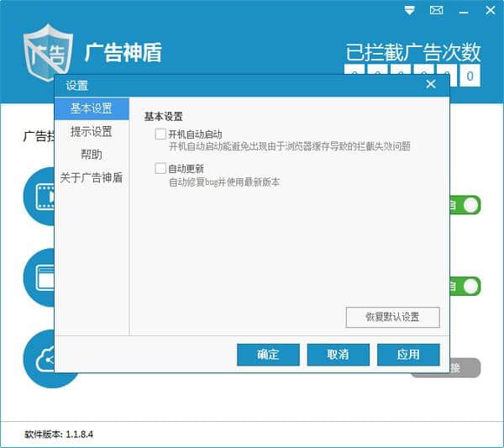Switch to the 提示设置 tab

click(92, 132)
